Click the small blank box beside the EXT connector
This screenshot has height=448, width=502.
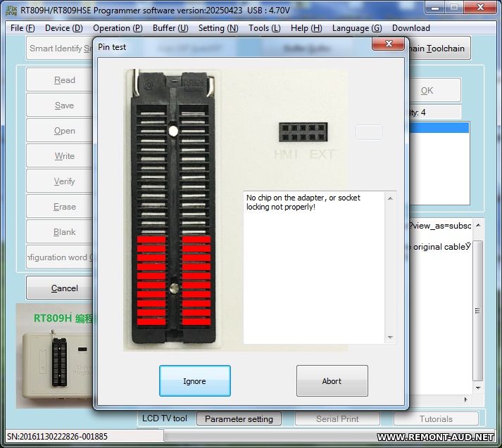point(368,132)
